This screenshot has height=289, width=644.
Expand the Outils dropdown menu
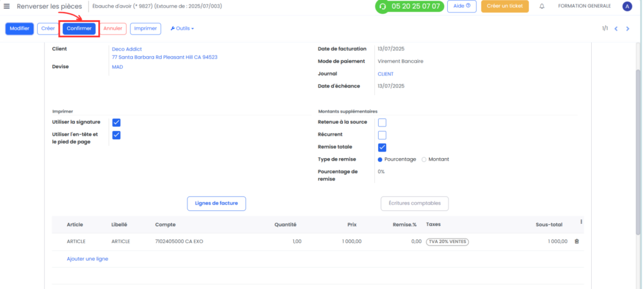tap(182, 29)
